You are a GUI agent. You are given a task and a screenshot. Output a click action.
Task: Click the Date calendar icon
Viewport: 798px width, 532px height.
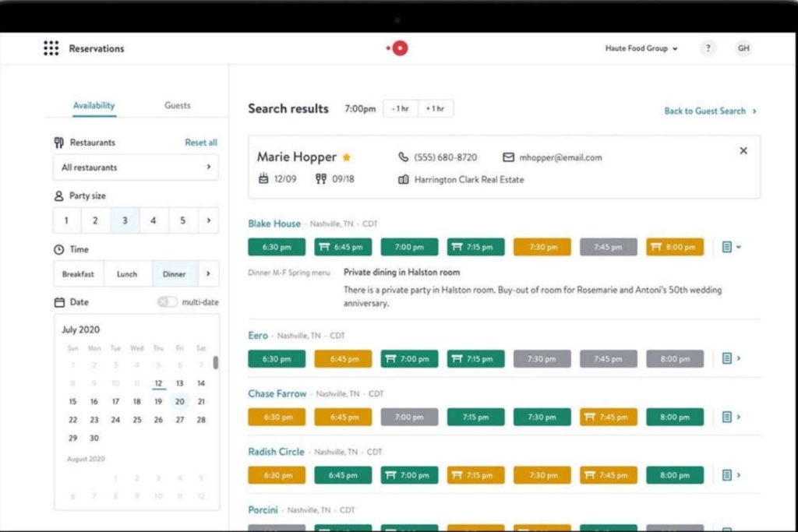point(59,302)
